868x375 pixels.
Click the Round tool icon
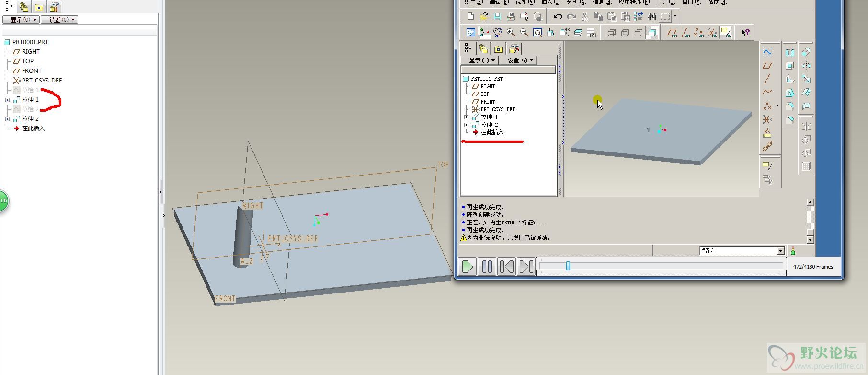click(x=790, y=106)
